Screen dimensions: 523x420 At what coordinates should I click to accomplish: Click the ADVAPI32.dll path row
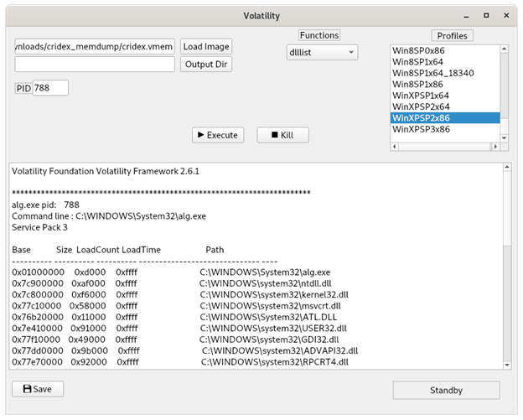[x=280, y=350]
